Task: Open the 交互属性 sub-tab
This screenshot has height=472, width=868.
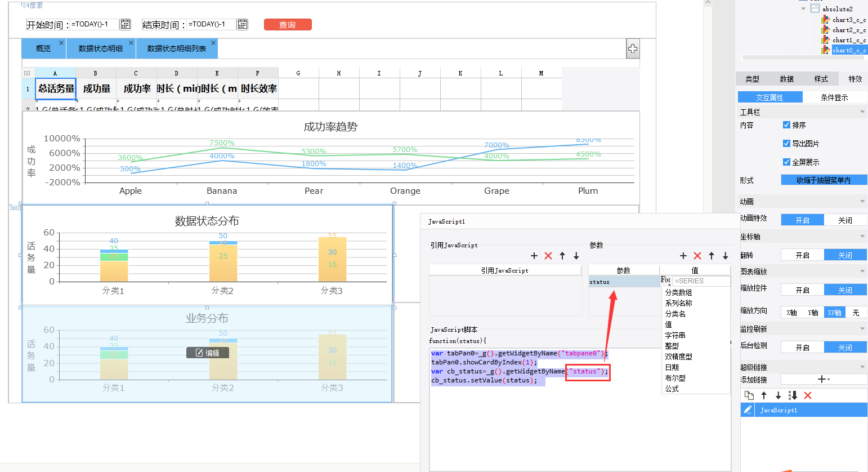Action: coord(769,97)
